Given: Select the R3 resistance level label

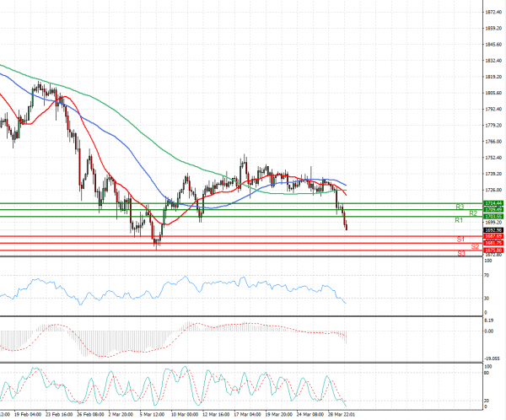Looking at the screenshot, I should coord(460,207).
